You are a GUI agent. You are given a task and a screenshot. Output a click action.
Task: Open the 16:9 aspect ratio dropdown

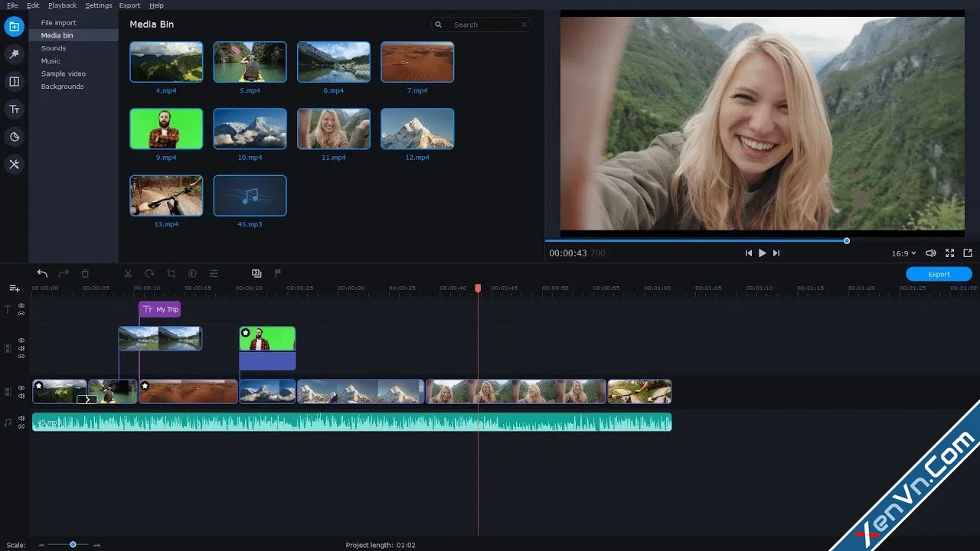coord(903,253)
